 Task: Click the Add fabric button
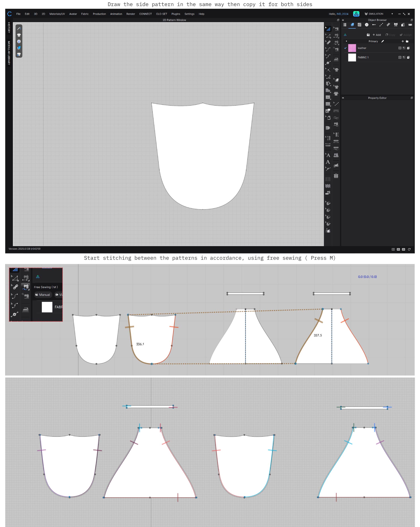(377, 35)
